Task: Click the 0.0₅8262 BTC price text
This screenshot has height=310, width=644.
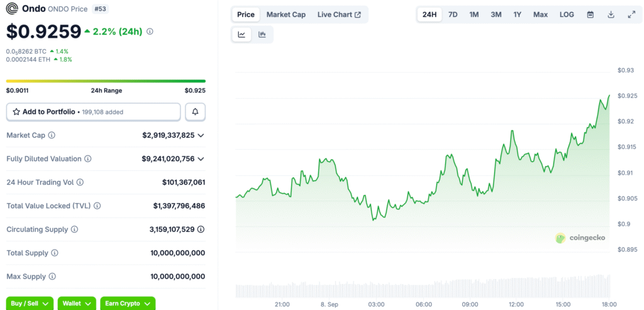Action: click(26, 52)
